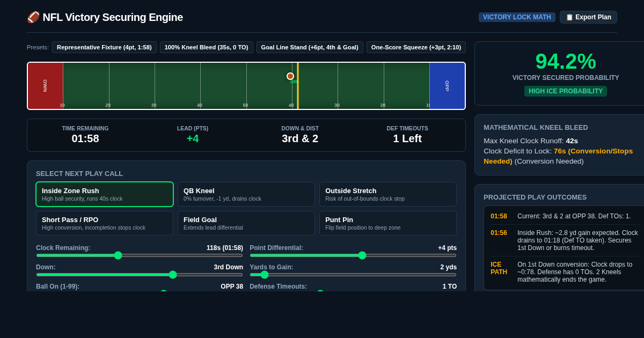Select Inside Zone Rush play call
This screenshot has height=338, width=644.
(105, 194)
